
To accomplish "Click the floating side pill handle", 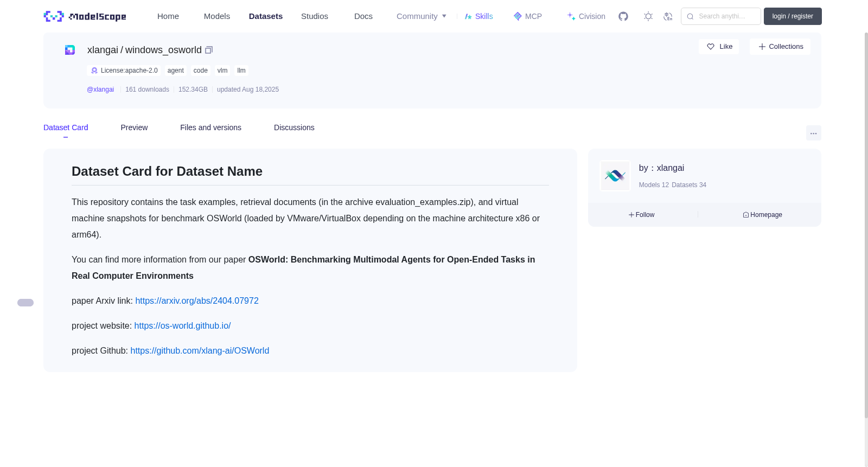I will pos(25,303).
